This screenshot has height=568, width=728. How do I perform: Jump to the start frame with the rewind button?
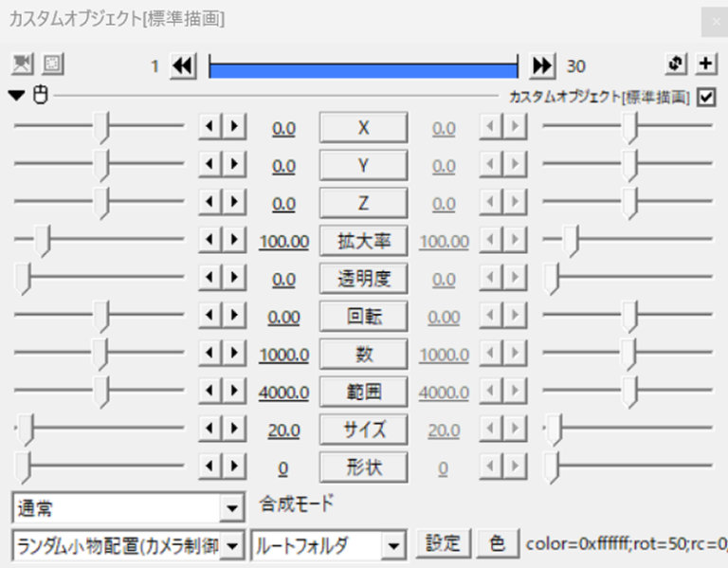[183, 65]
